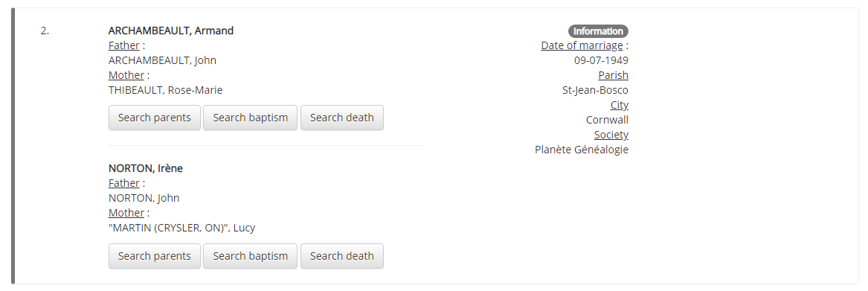Click the underlined Society label
Image resolution: width=868 pixels, height=291 pixels.
tap(611, 135)
